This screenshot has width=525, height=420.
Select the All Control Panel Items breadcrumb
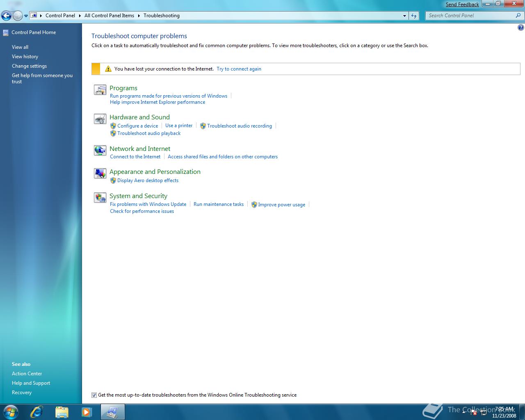point(109,16)
